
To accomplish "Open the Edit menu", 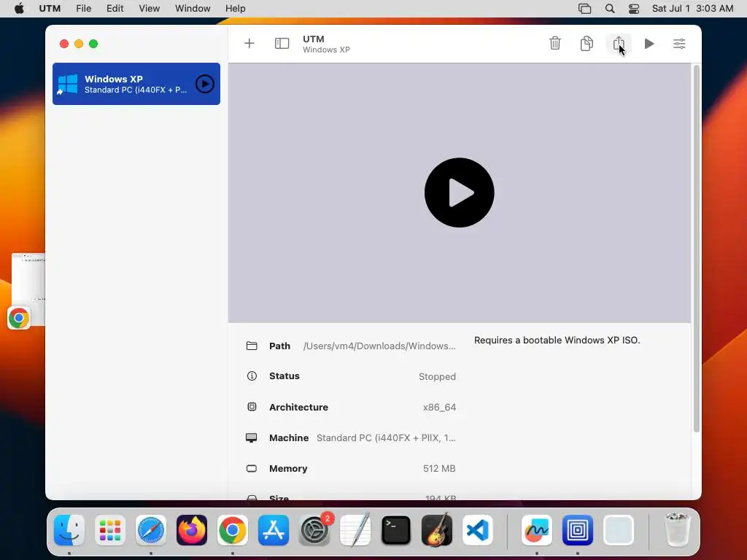I will [x=115, y=9].
